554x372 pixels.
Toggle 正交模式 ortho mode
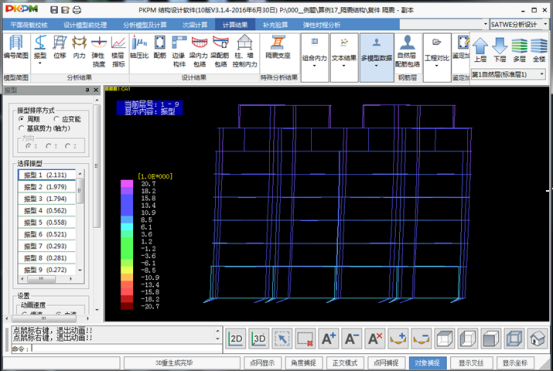pos(345,363)
